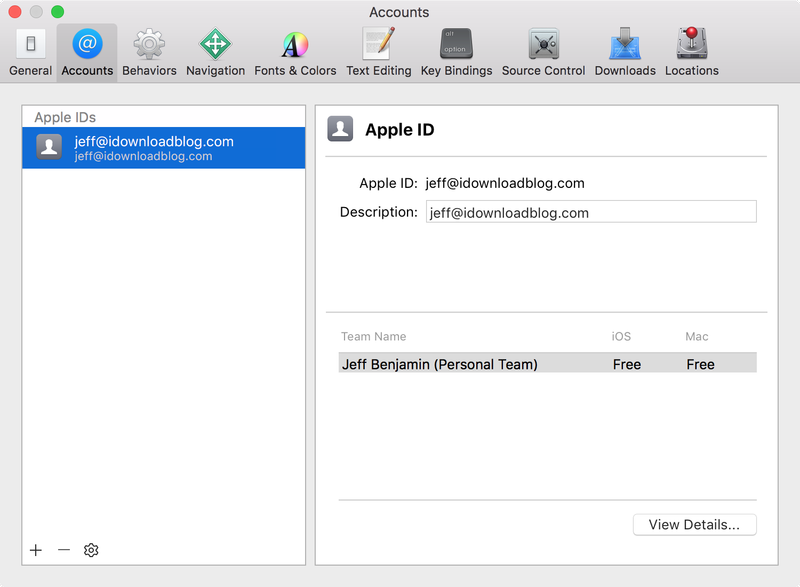Image resolution: width=800 pixels, height=587 pixels.
Task: Zoom the Accounts window with green button
Action: pyautogui.click(x=58, y=11)
